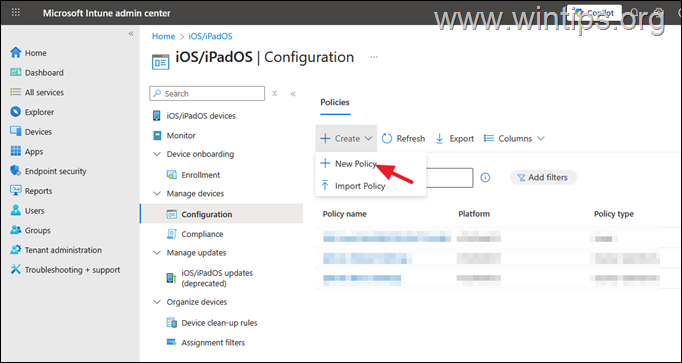Image resolution: width=682 pixels, height=363 pixels.
Task: Click the Export toolbar button
Action: pyautogui.click(x=455, y=139)
